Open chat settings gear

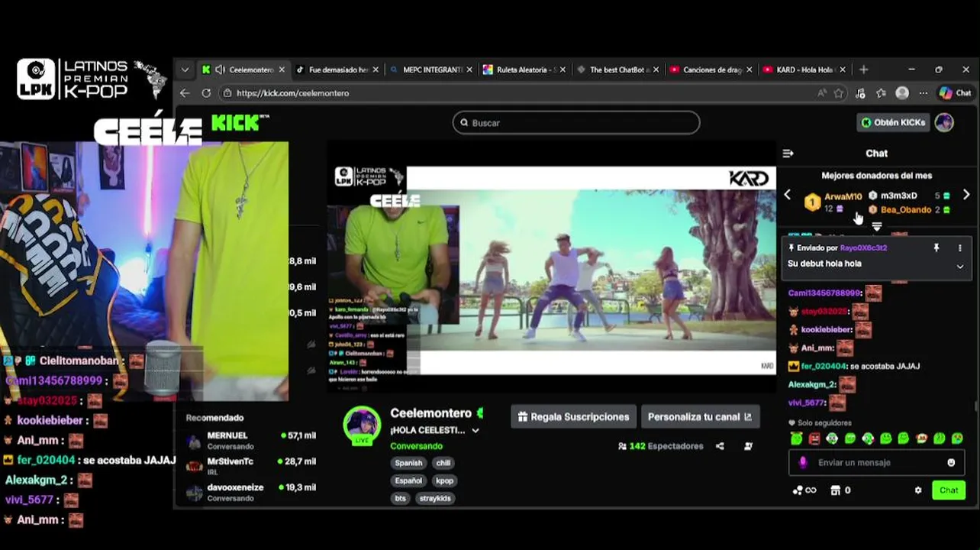coord(918,490)
